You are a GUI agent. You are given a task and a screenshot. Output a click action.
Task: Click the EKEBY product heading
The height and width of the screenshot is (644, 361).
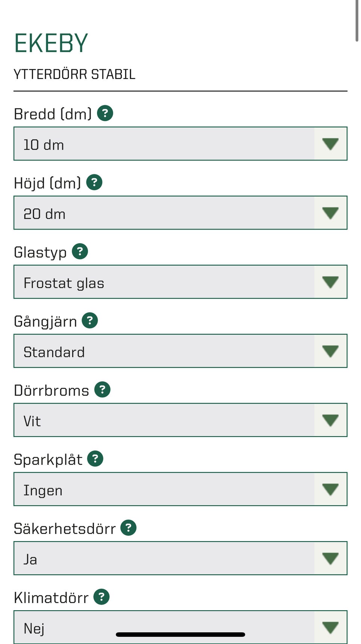(x=51, y=43)
